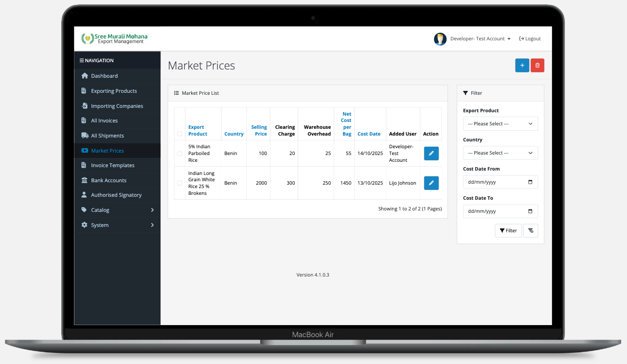
Task: Click the red delete icon near Market Prices title
Action: [x=537, y=65]
